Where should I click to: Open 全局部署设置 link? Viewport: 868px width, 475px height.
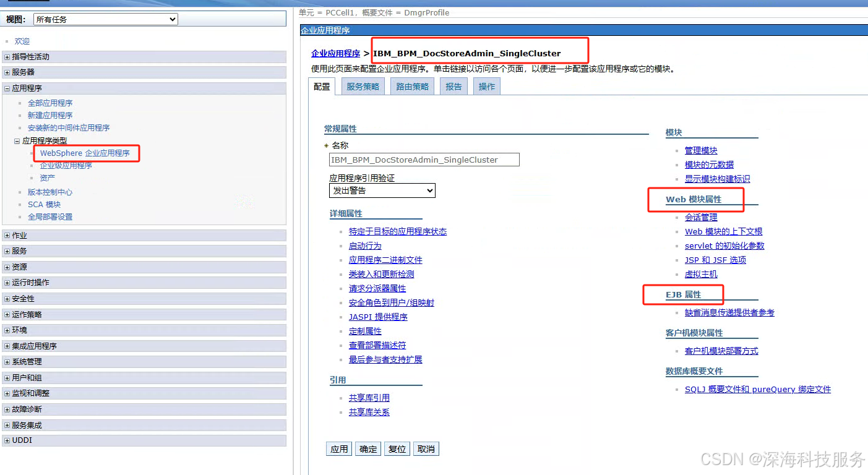tap(50, 217)
